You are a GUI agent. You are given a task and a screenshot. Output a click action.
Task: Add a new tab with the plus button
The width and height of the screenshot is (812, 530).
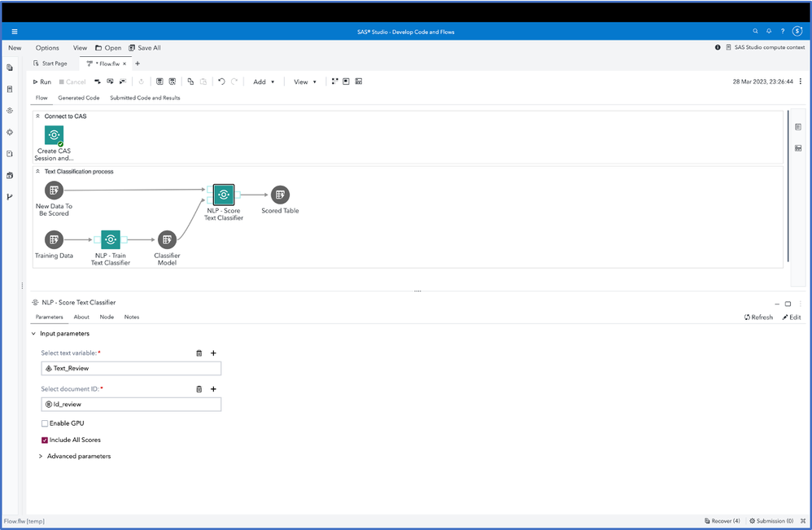138,64
